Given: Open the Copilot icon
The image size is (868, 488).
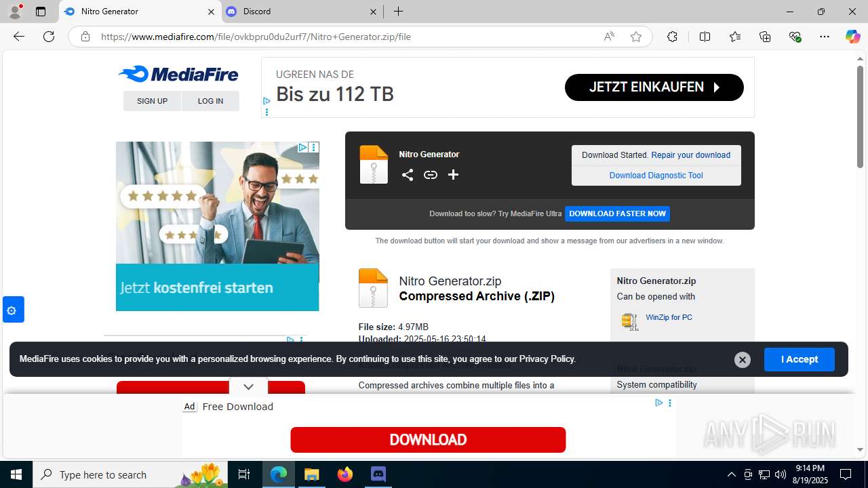Looking at the screenshot, I should point(852,37).
